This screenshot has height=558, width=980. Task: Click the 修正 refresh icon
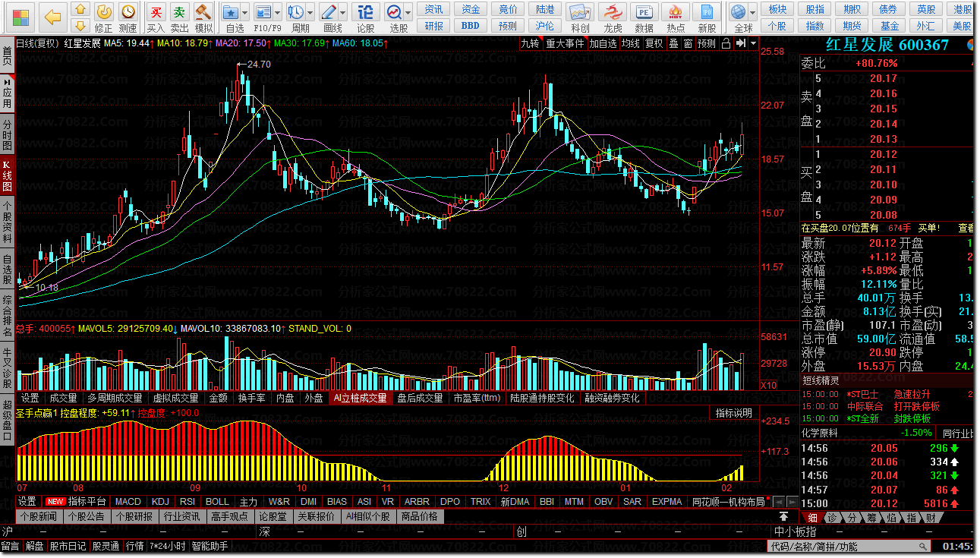pyautogui.click(x=104, y=11)
